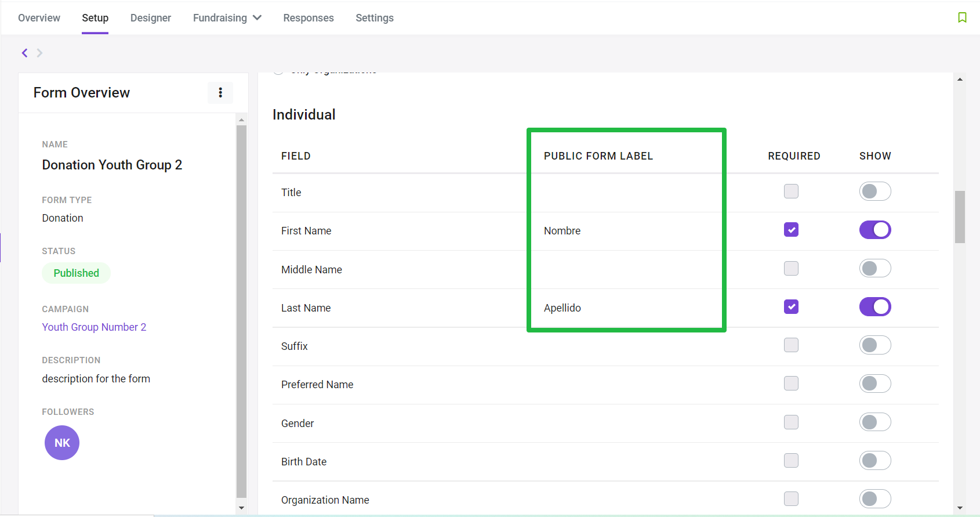Click the PUBLIC FORM LABEL column header
The width and height of the screenshot is (980, 517).
[598, 156]
